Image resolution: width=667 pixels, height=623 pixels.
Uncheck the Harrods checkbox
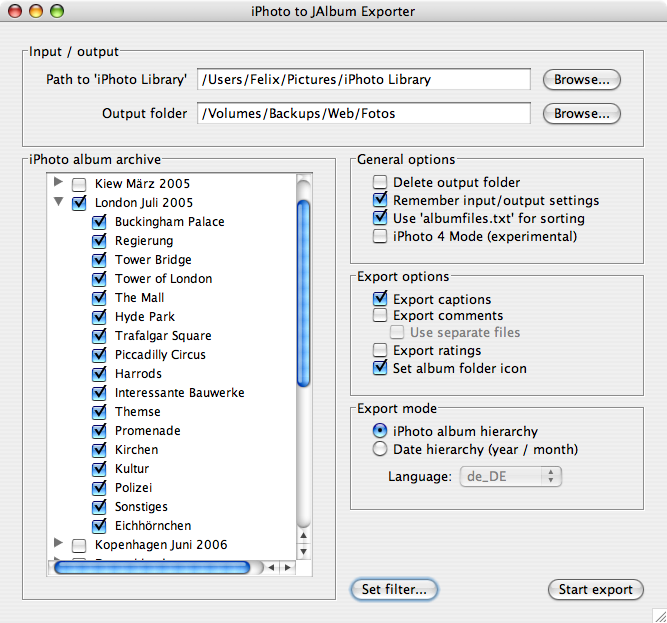(x=99, y=373)
